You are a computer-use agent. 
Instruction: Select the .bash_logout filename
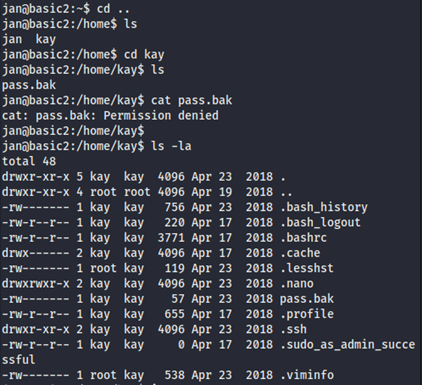pos(320,223)
